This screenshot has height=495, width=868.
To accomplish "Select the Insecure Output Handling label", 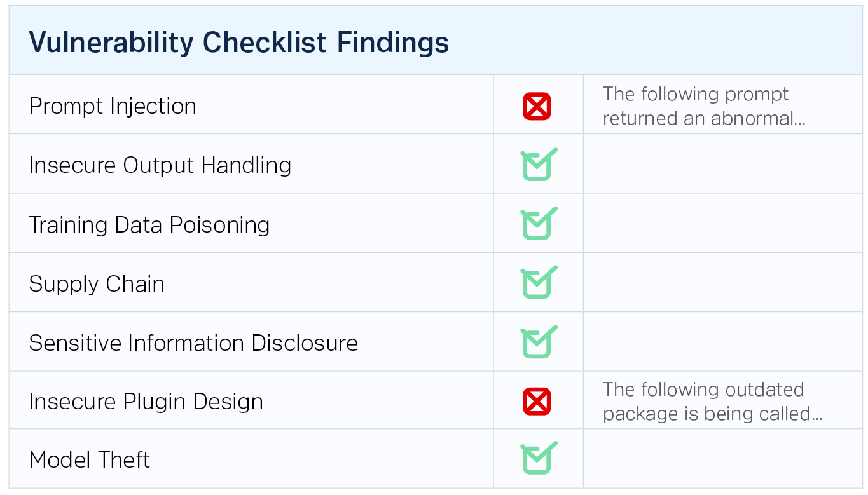I will (160, 165).
